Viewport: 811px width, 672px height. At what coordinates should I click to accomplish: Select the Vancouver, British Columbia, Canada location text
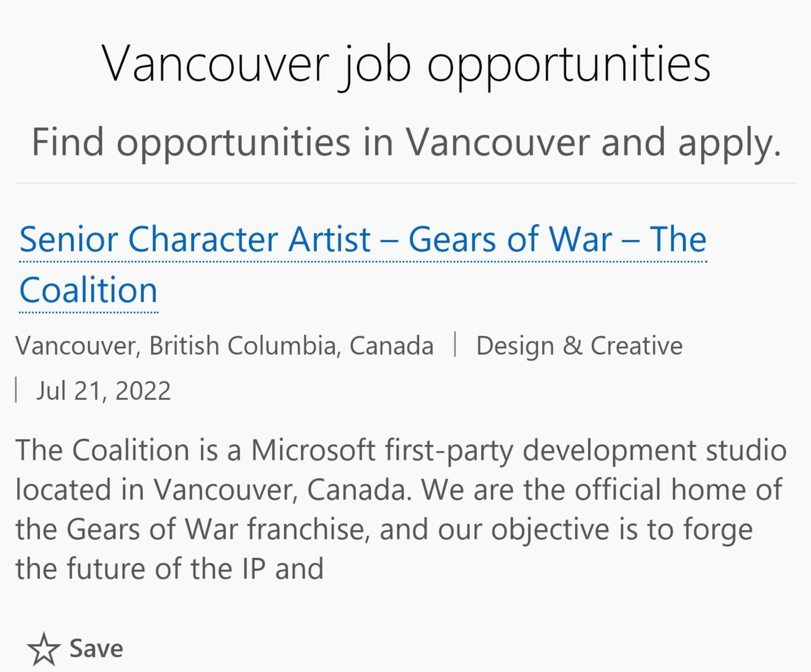coord(225,346)
